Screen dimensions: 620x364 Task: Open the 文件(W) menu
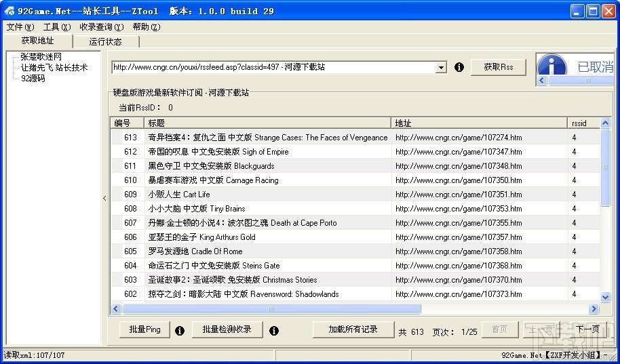click(x=20, y=27)
